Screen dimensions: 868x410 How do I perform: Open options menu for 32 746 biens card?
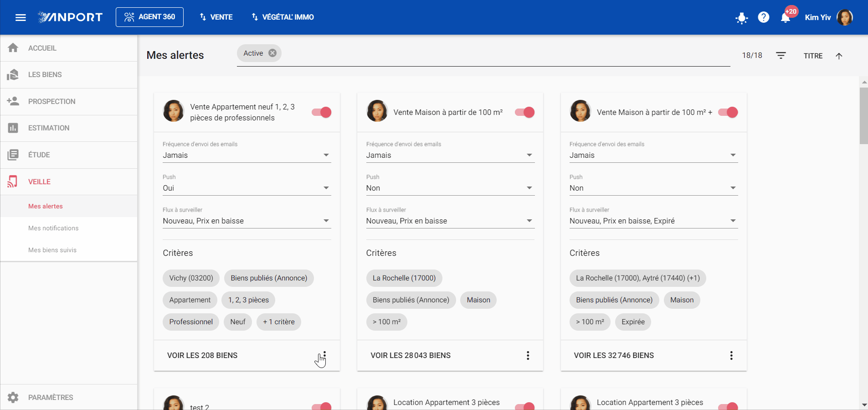[731, 355]
